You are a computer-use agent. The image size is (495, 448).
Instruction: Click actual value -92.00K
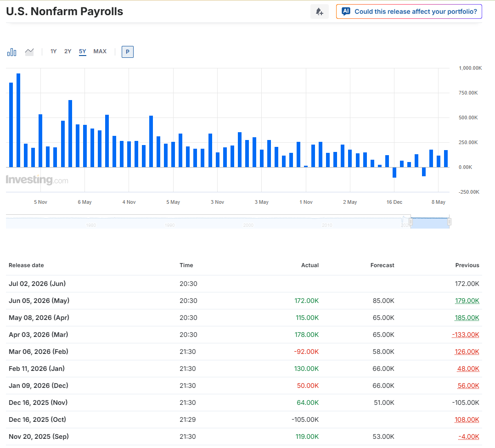306,352
